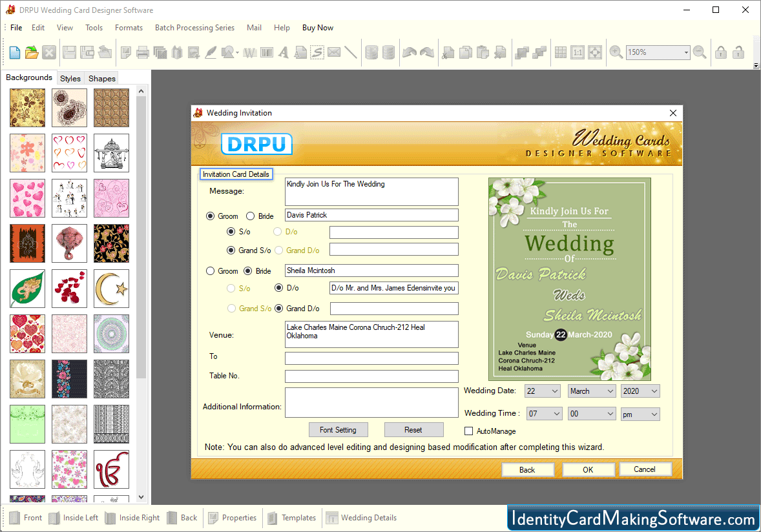Viewport: 761px width, 532px height.
Task: Select the Bride radio beside Sheila Mcintosh
Action: [x=247, y=271]
